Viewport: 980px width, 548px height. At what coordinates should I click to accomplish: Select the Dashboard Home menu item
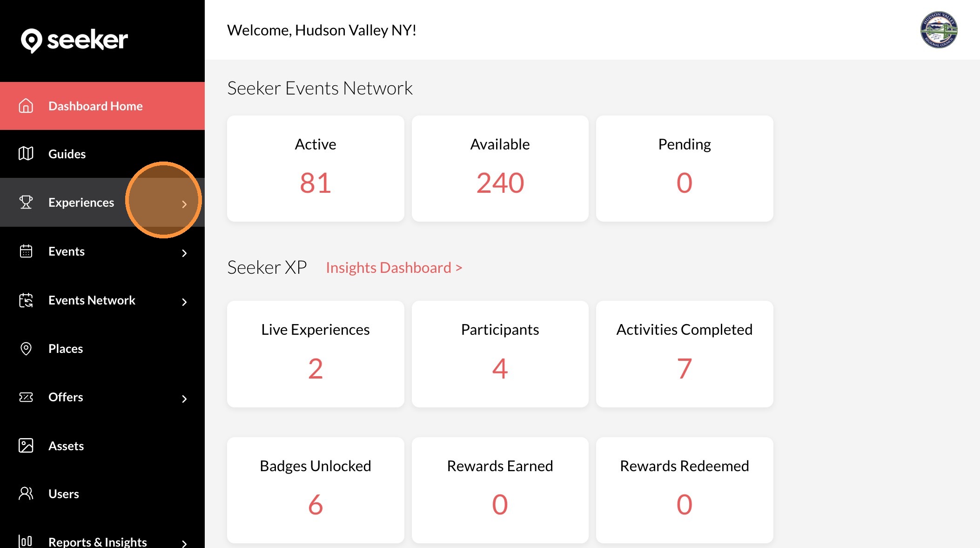pyautogui.click(x=95, y=106)
